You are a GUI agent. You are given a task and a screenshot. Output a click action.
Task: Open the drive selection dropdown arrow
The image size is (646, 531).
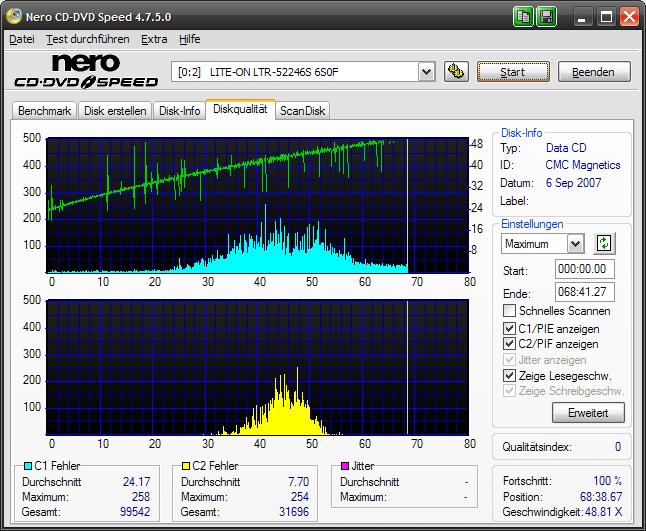426,72
